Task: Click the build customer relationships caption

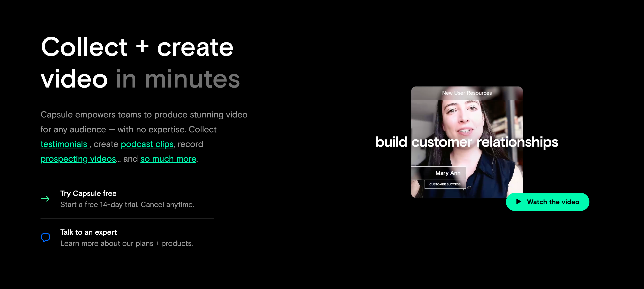Action: tap(466, 142)
